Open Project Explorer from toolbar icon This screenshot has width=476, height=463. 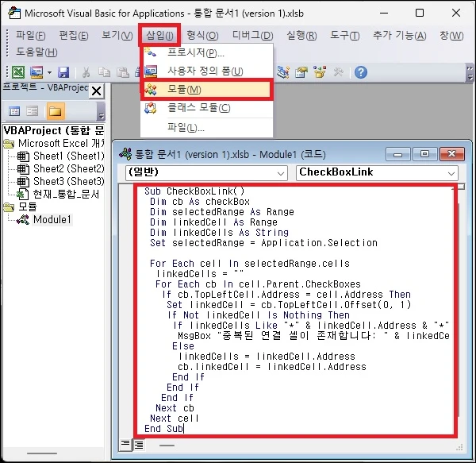coord(283,72)
